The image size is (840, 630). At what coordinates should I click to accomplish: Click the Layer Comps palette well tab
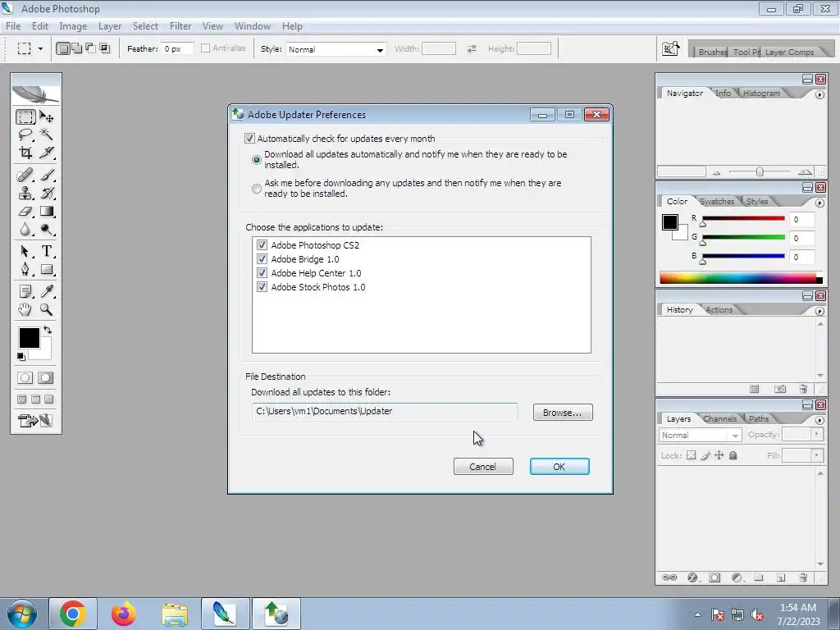point(789,52)
